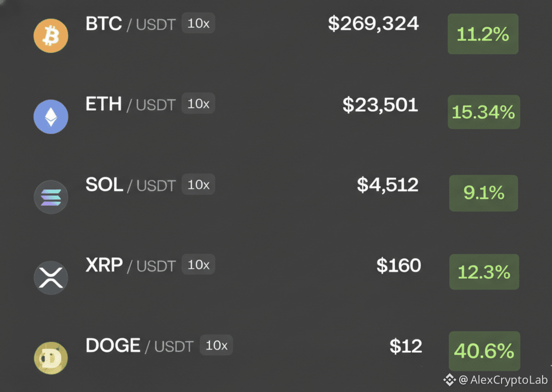Click the ETH 15.34% change badge

pos(484,112)
